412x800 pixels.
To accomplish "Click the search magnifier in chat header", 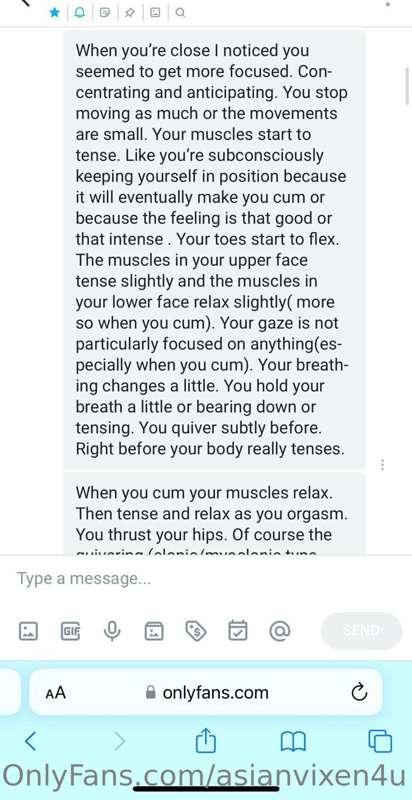I will [x=180, y=13].
